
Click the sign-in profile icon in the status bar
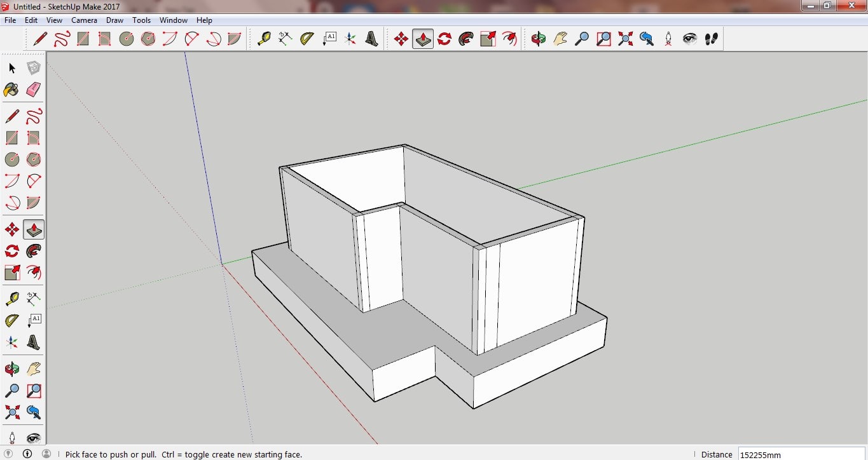tap(46, 454)
